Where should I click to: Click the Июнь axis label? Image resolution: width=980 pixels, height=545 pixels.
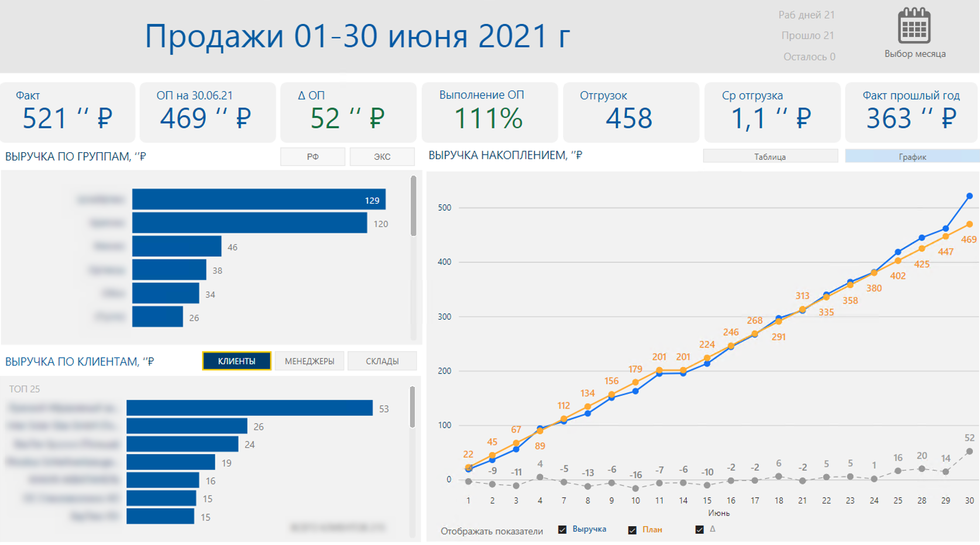coord(719,513)
